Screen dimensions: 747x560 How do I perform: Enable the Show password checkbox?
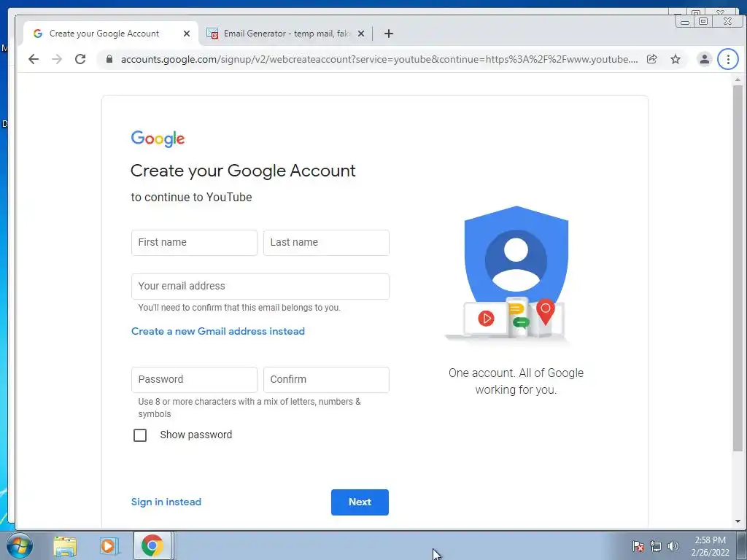[140, 435]
